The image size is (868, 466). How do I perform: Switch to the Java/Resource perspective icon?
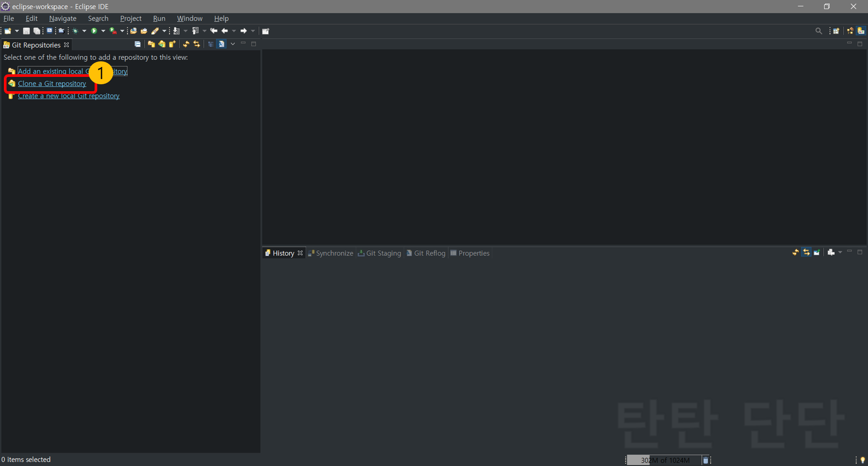(850, 31)
